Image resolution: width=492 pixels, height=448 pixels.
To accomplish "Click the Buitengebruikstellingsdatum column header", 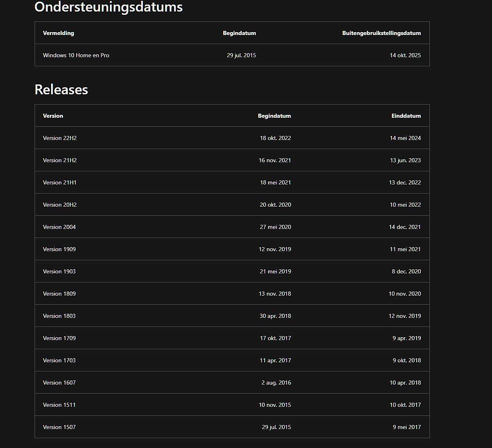I will (x=381, y=33).
